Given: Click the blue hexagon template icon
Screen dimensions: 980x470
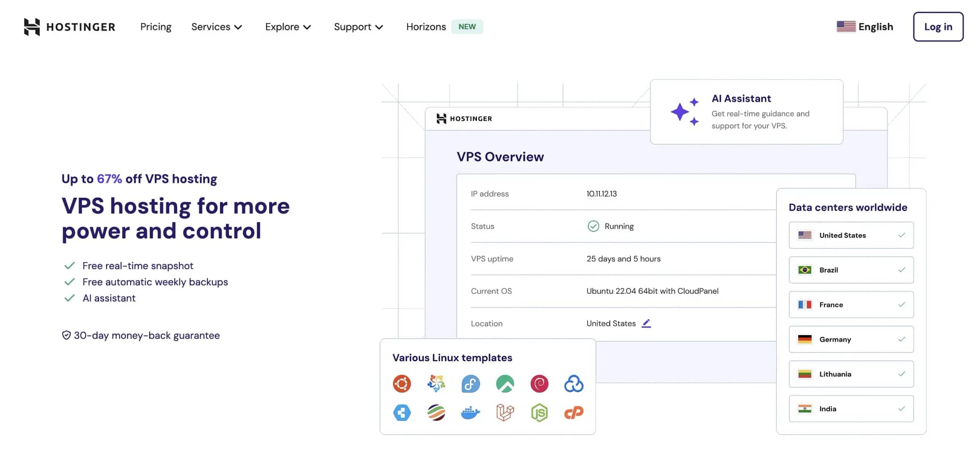Looking at the screenshot, I should (402, 412).
